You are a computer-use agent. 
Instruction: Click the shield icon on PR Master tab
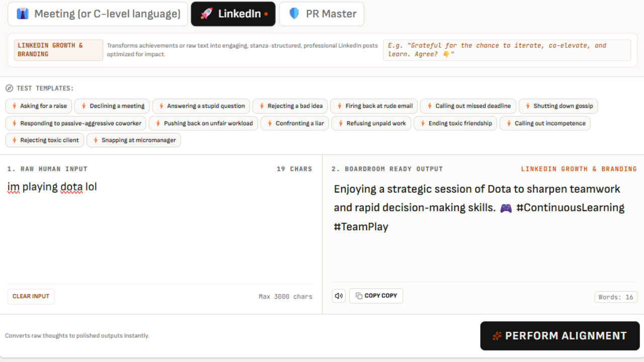point(294,14)
